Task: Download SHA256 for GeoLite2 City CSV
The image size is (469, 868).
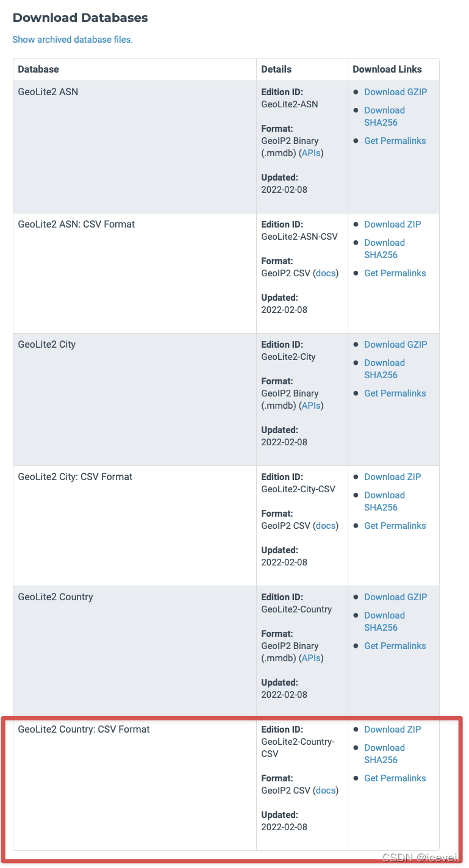Action: point(384,501)
